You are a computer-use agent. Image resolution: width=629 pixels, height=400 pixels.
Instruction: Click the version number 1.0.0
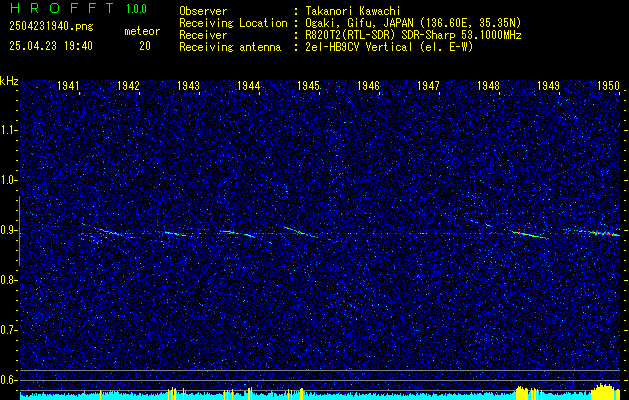pos(136,9)
